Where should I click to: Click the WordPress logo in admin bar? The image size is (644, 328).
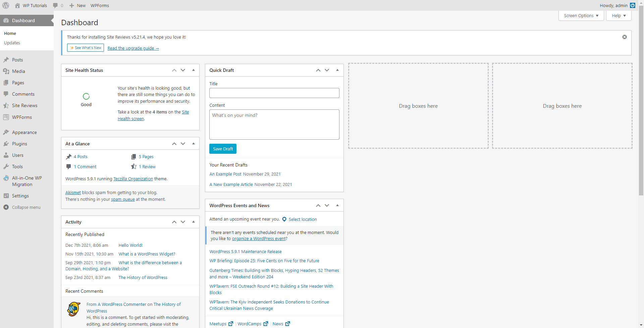coord(6,5)
